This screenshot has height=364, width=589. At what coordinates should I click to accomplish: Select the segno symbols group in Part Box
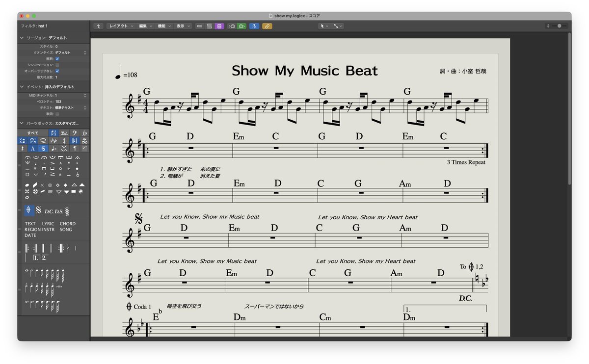43,149
